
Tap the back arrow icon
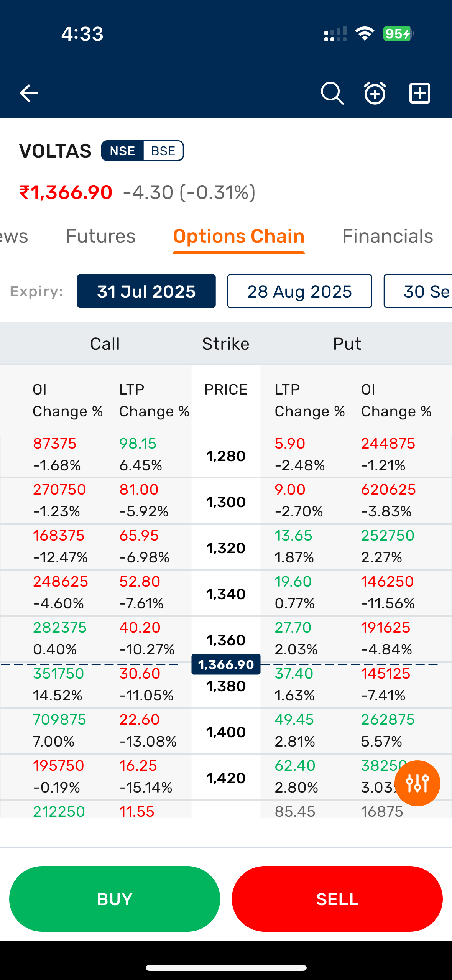click(x=29, y=93)
